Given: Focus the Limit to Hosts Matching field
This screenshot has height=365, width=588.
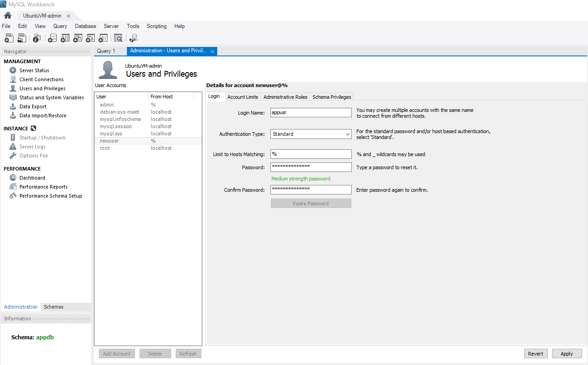Looking at the screenshot, I should coord(311,154).
